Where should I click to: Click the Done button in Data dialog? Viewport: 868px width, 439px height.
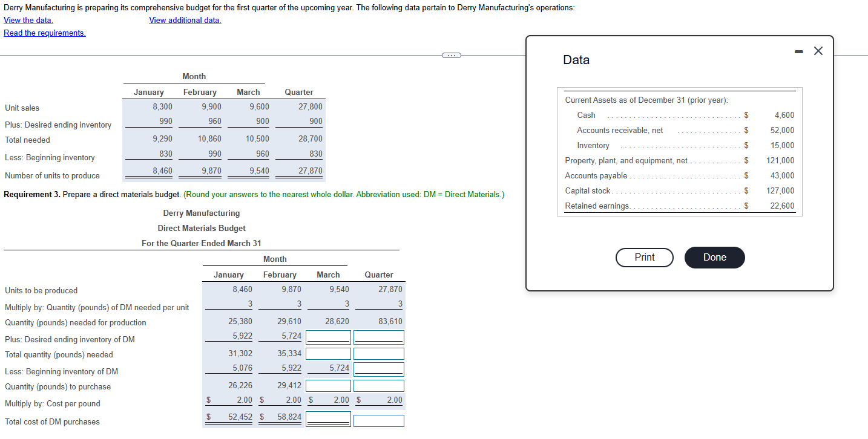click(715, 258)
